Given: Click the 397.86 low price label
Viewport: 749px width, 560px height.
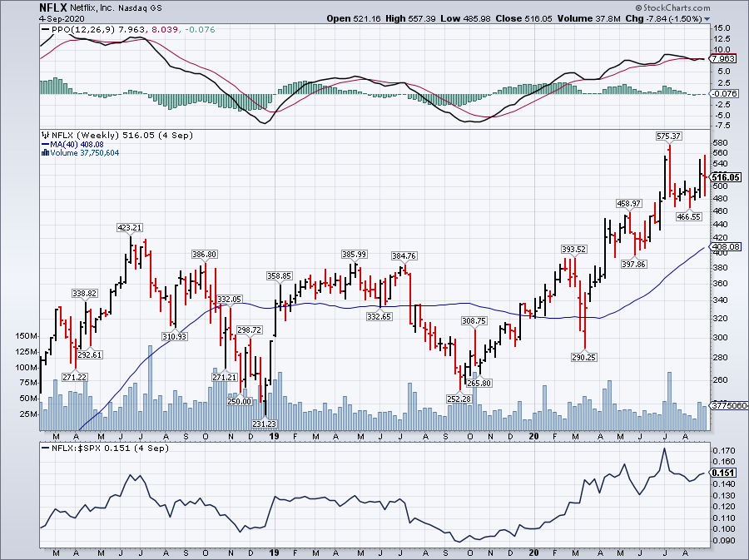Looking at the screenshot, I should click(x=634, y=264).
